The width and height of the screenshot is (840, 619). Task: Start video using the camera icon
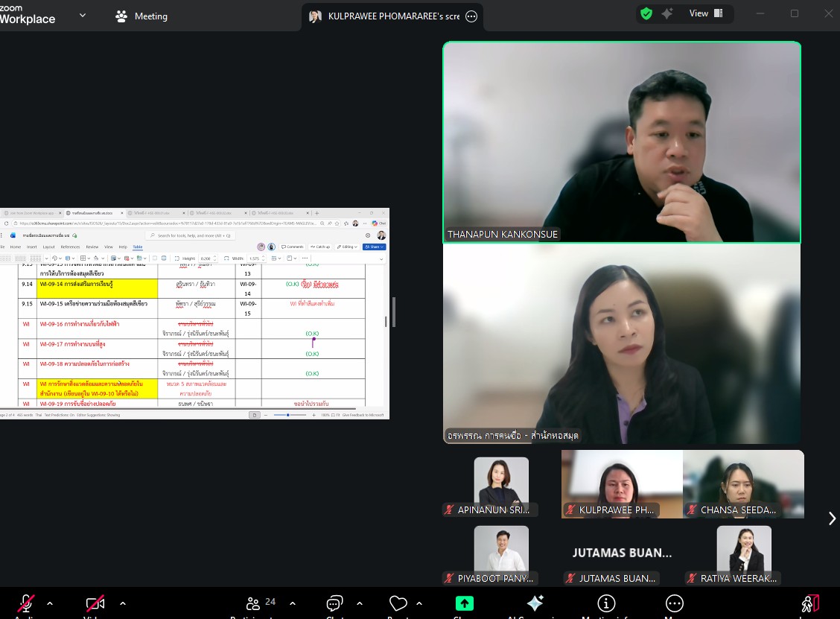tap(95, 603)
